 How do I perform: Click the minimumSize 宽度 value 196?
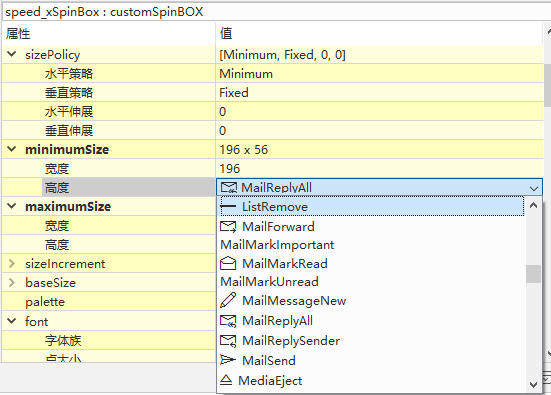[x=229, y=169]
